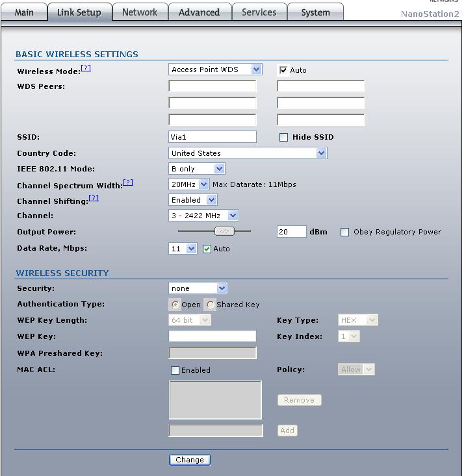The image size is (466, 476).
Task: Click the first WDS Peers field in left column
Action: (213, 86)
